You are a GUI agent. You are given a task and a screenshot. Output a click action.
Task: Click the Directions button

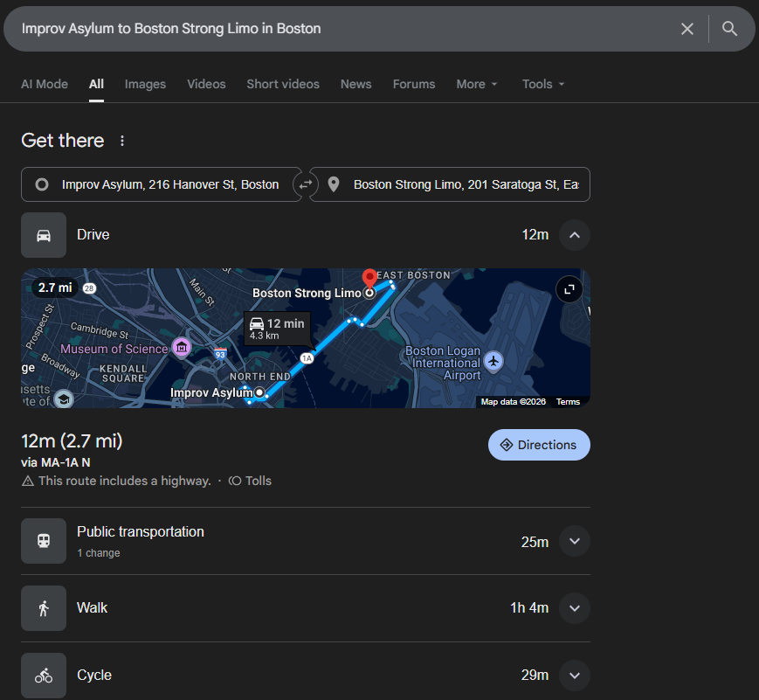(539, 445)
